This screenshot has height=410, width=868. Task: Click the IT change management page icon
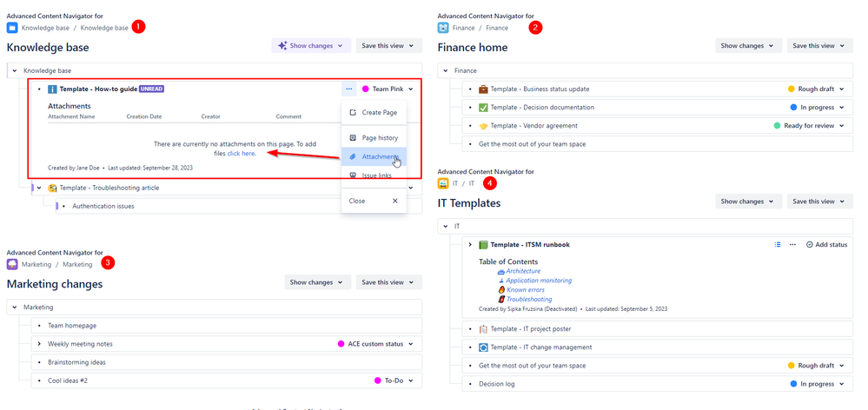(x=483, y=347)
